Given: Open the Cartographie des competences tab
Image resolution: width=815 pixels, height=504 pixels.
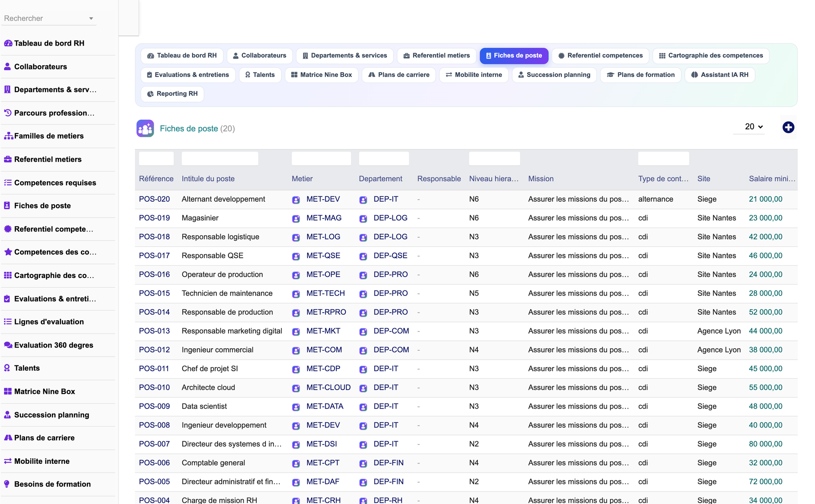Looking at the screenshot, I should [x=711, y=56].
